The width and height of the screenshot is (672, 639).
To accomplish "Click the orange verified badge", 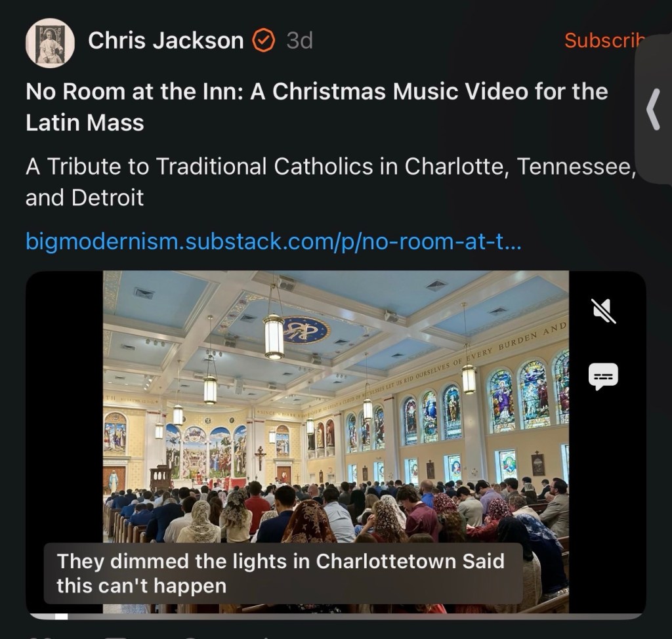I will 262,40.
